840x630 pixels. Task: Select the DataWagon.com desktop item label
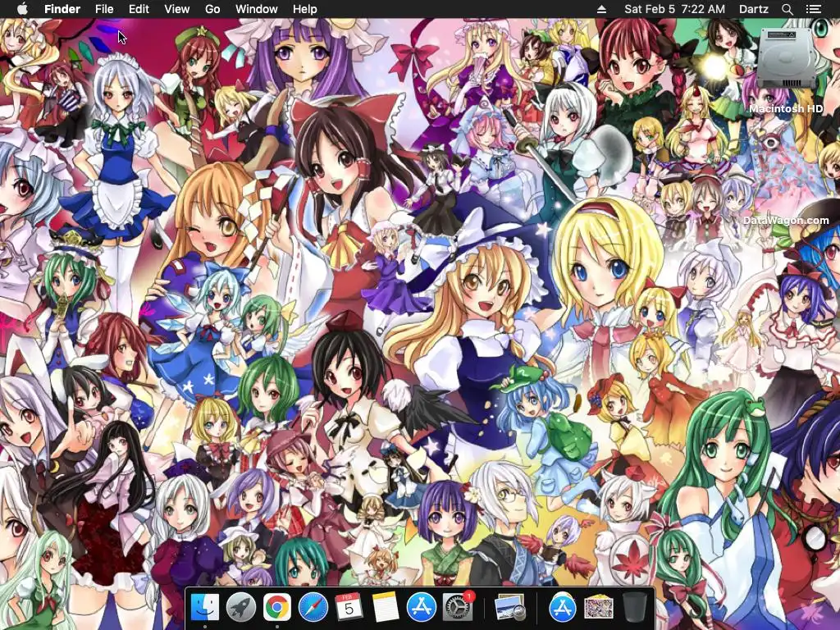(x=786, y=220)
